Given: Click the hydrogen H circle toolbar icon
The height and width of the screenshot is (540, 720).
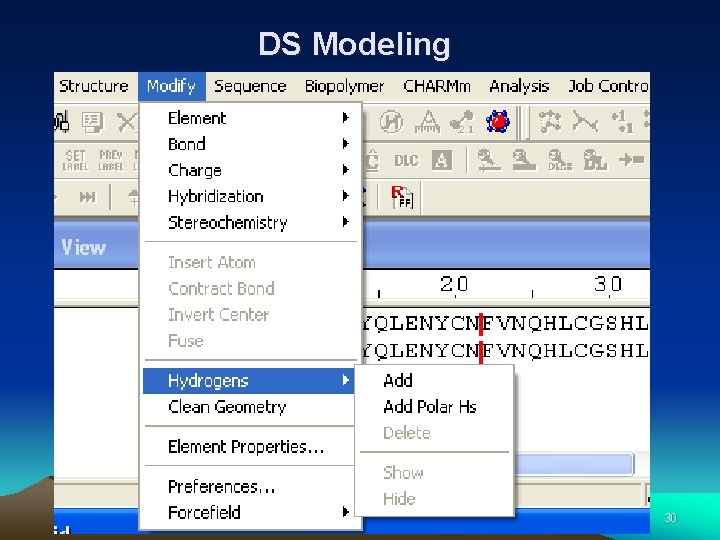Looking at the screenshot, I should [x=391, y=122].
